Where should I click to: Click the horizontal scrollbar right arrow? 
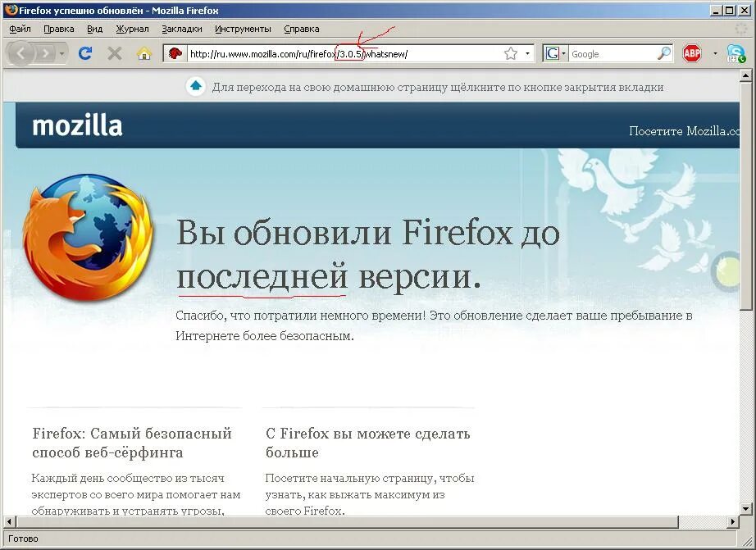coord(733,521)
